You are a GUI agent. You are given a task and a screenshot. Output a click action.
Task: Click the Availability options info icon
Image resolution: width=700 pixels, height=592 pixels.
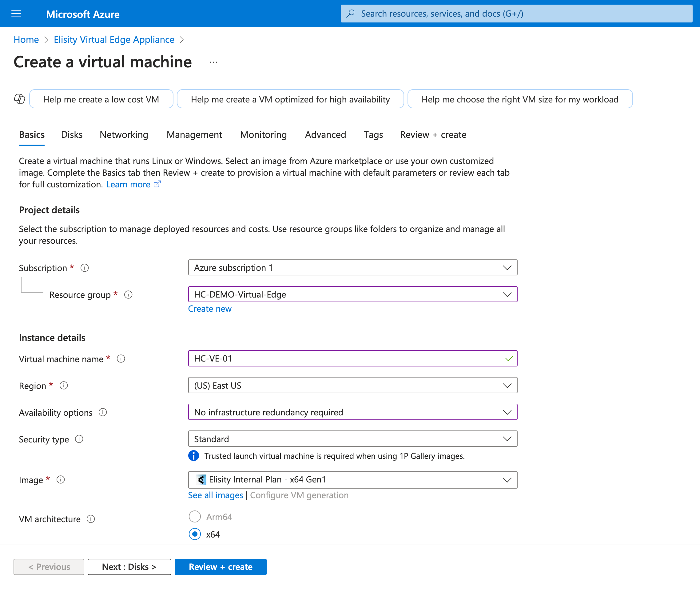pos(103,412)
